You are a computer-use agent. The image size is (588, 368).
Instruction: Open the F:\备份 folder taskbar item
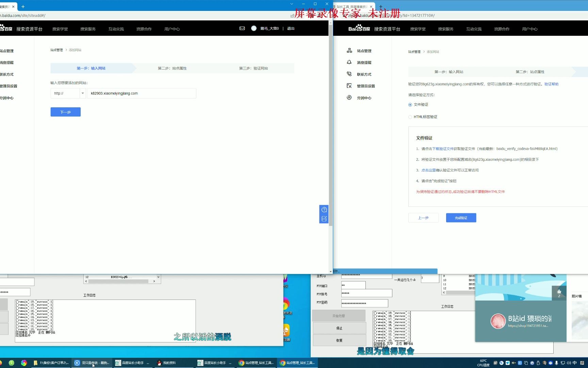[x=51, y=363]
